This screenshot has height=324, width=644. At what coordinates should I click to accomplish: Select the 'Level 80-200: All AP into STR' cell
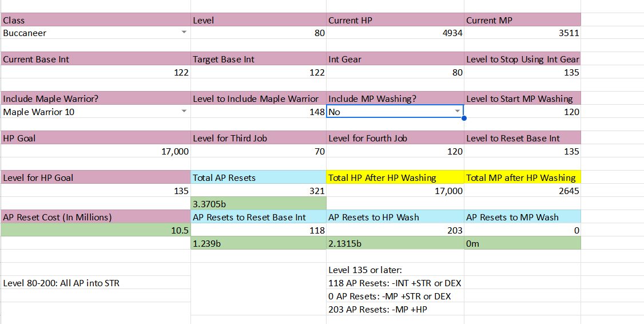pos(96,283)
